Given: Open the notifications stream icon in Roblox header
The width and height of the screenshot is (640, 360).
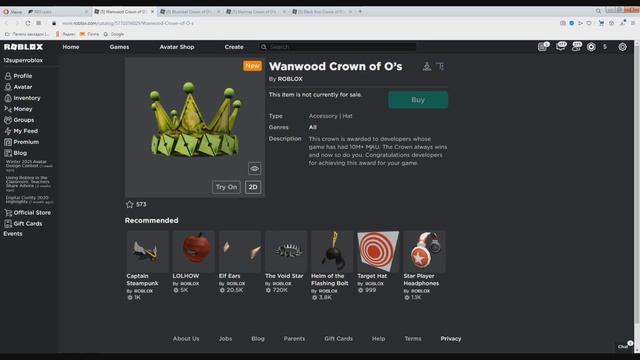Looking at the screenshot, I should coord(542,47).
